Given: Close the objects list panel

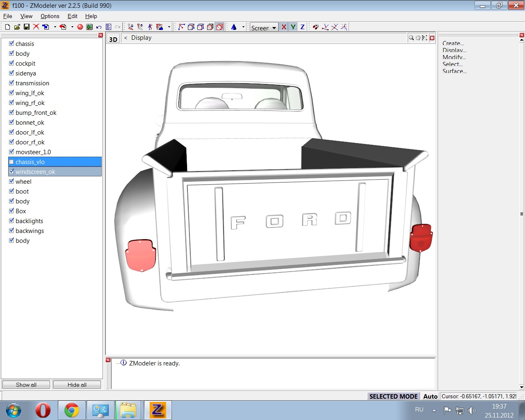Looking at the screenshot, I should click(100, 35).
